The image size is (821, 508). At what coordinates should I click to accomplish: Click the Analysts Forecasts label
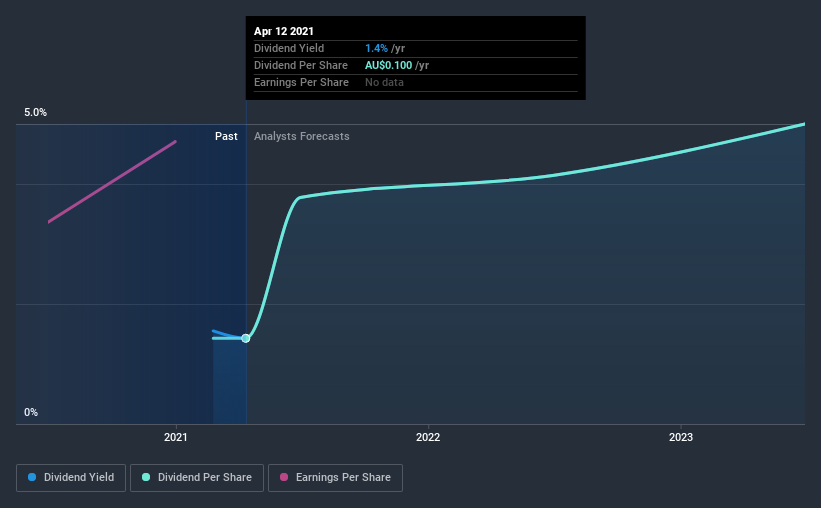[302, 136]
